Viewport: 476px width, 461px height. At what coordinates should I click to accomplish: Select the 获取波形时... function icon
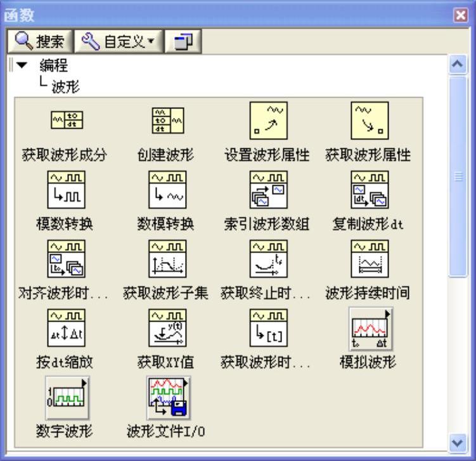point(269,328)
